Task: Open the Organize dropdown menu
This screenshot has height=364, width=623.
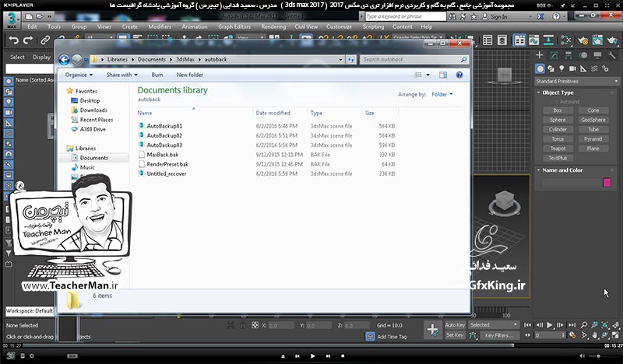Action: point(79,75)
